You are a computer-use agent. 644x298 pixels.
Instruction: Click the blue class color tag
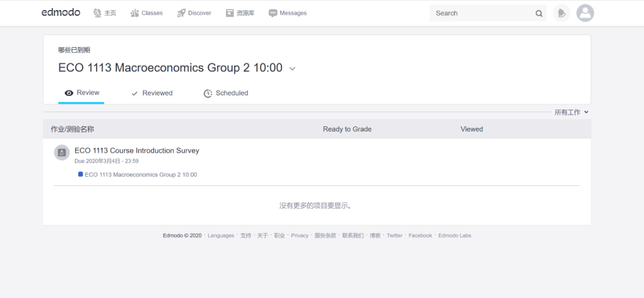pos(80,174)
